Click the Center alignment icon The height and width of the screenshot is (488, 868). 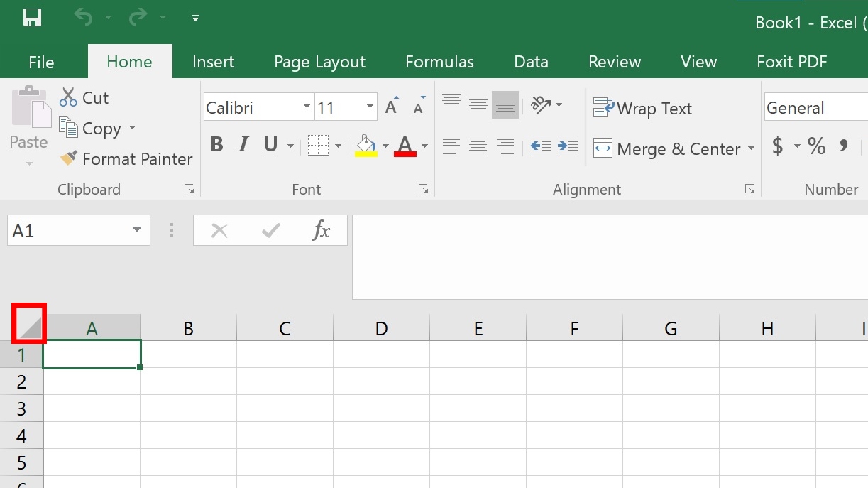[x=478, y=146]
